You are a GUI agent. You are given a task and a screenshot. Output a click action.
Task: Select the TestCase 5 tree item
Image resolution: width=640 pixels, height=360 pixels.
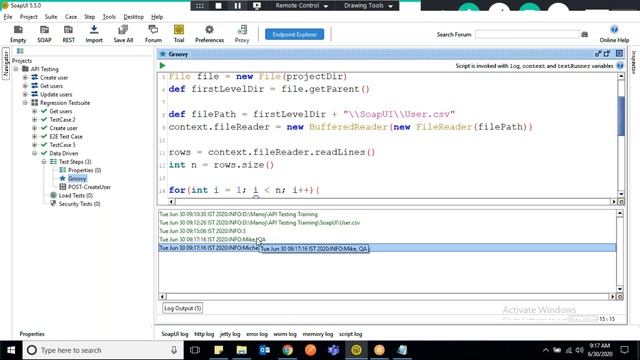(x=62, y=144)
